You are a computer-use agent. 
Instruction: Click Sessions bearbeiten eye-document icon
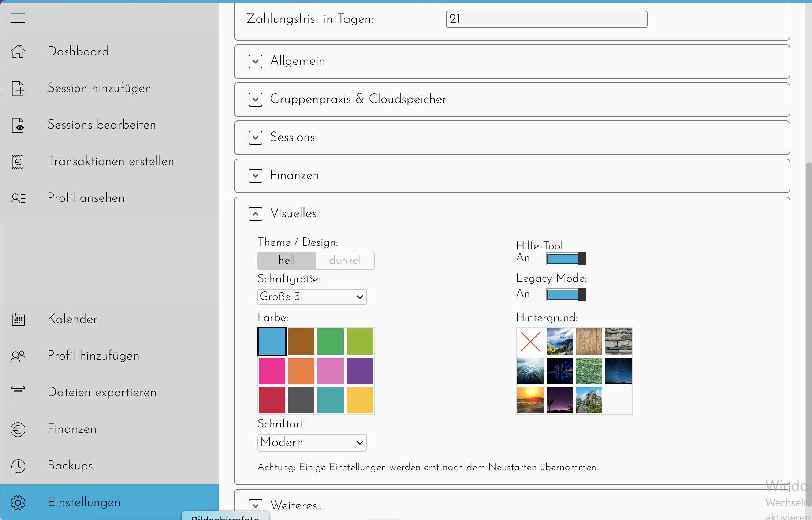(x=18, y=125)
